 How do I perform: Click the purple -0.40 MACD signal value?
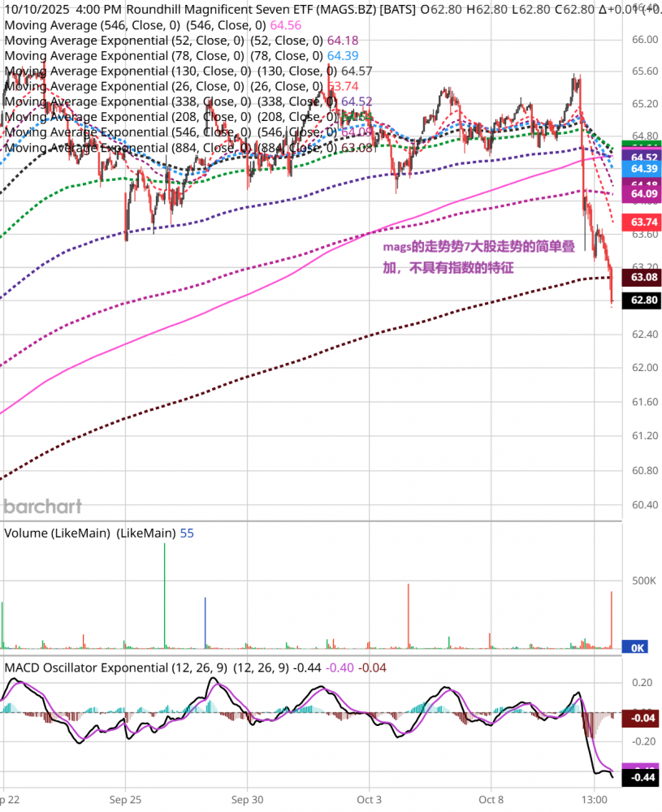click(340, 667)
